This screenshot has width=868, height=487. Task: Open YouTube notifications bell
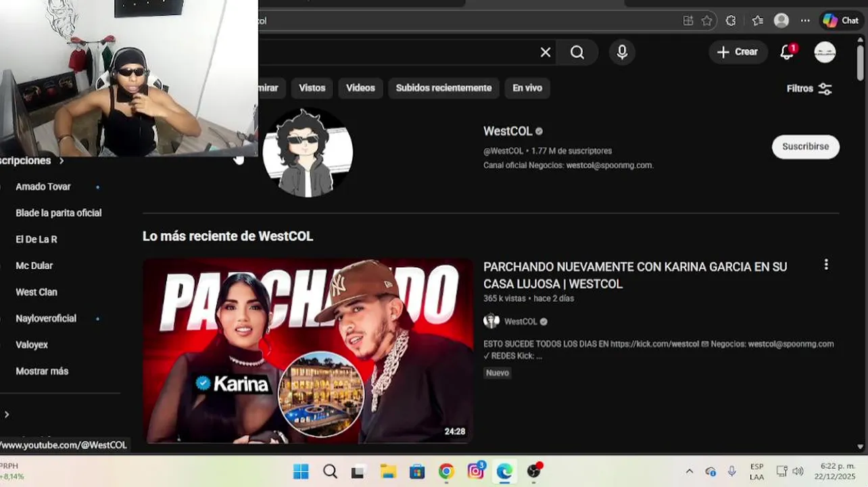point(787,52)
